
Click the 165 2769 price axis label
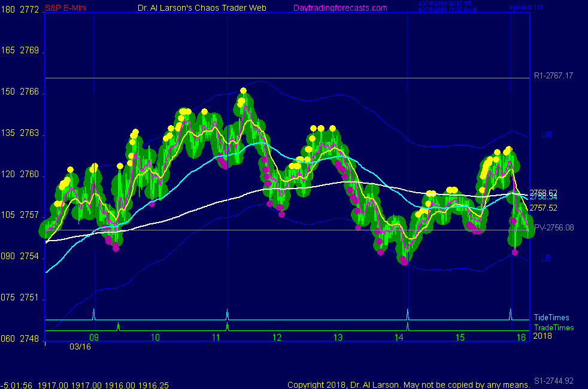tap(20, 50)
